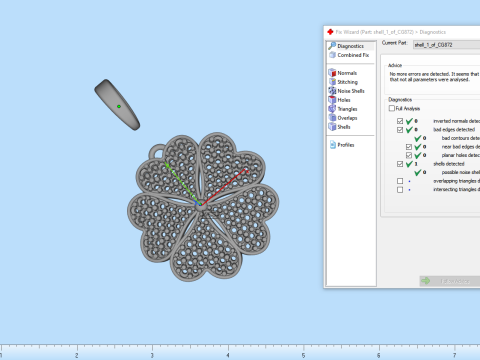
Task: Click the Fix Wizard title bar text
Action: pos(390,32)
